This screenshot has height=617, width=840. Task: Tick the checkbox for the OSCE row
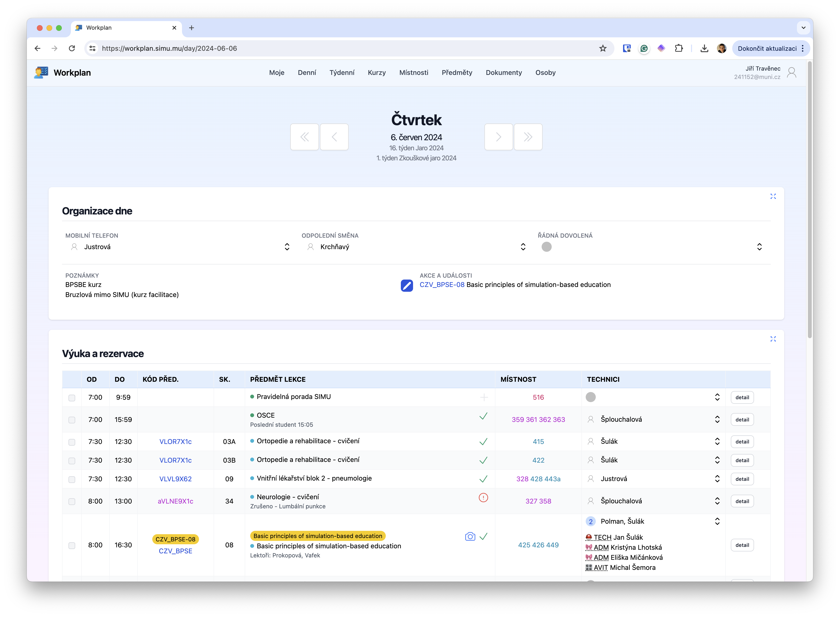pos(72,420)
